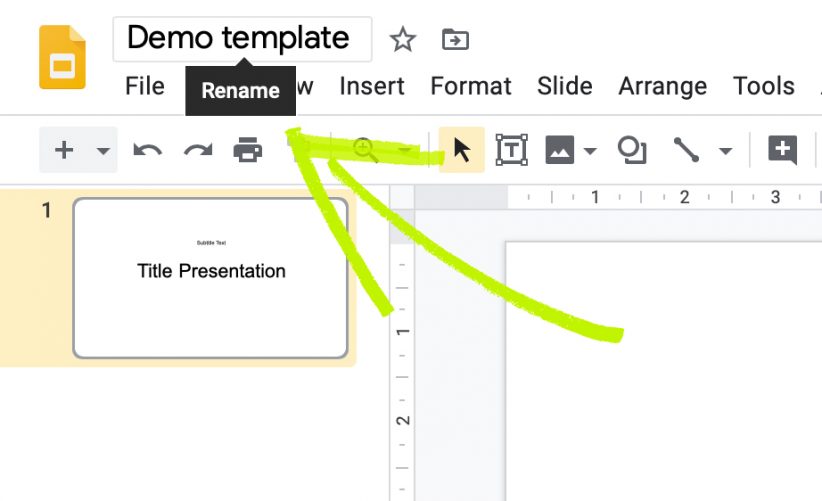Select slide 1 thumbnail in filmstrip
Screen dimensions: 822x501
pyautogui.click(x=210, y=278)
